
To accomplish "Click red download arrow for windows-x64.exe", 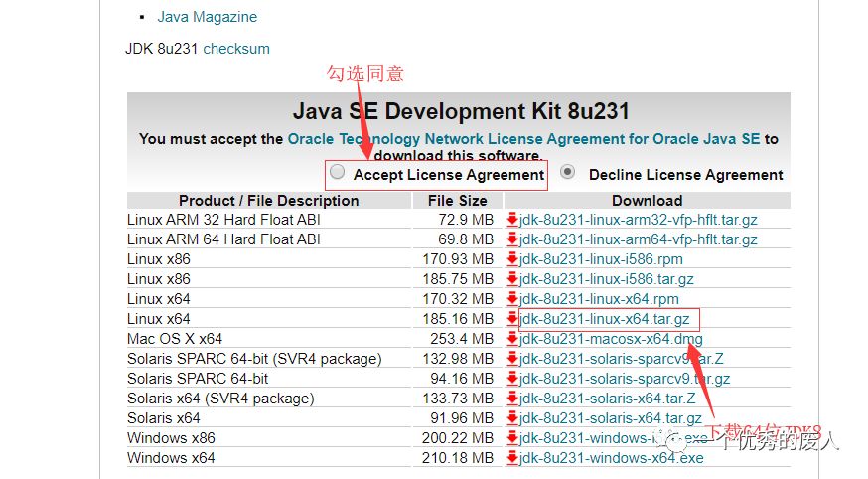I will [512, 458].
